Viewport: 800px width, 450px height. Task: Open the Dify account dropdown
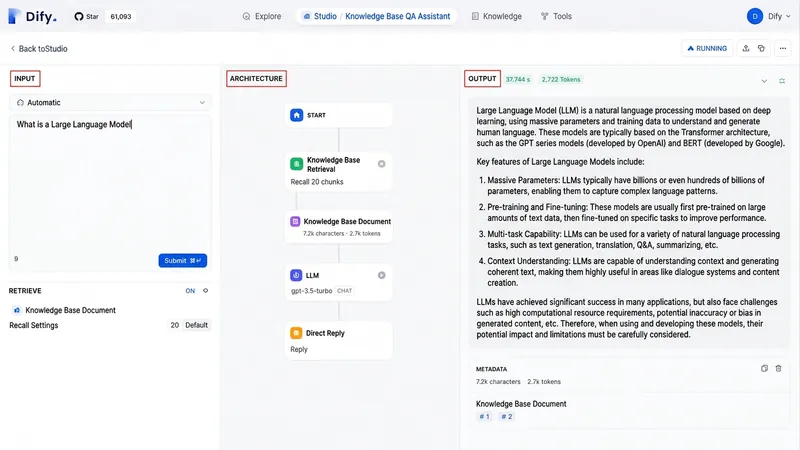tap(780, 16)
